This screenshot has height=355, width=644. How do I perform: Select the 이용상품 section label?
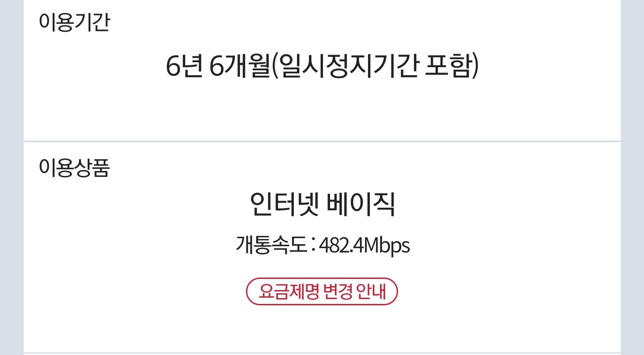coord(74,167)
